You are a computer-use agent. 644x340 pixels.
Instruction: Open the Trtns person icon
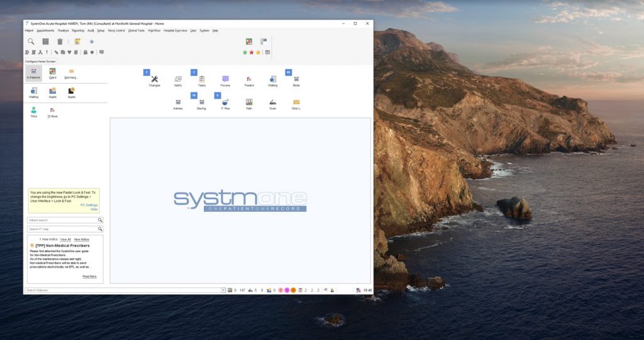tap(34, 112)
